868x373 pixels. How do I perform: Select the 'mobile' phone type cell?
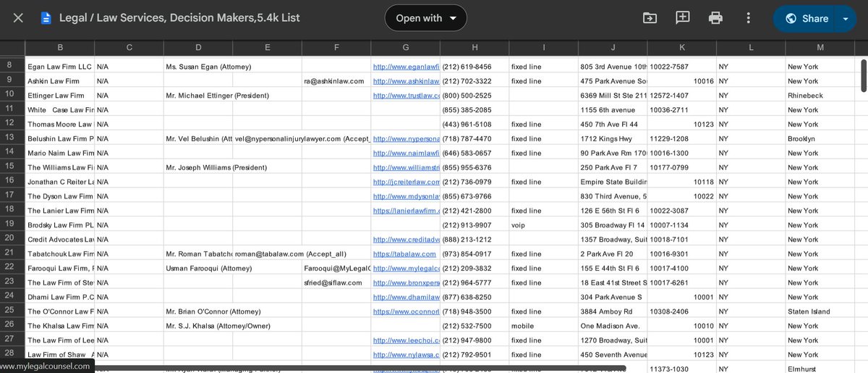(x=544, y=326)
